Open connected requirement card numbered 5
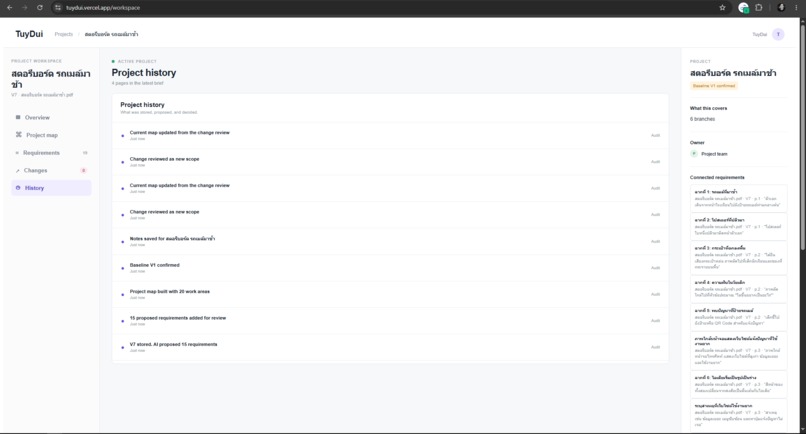 [x=738, y=317]
